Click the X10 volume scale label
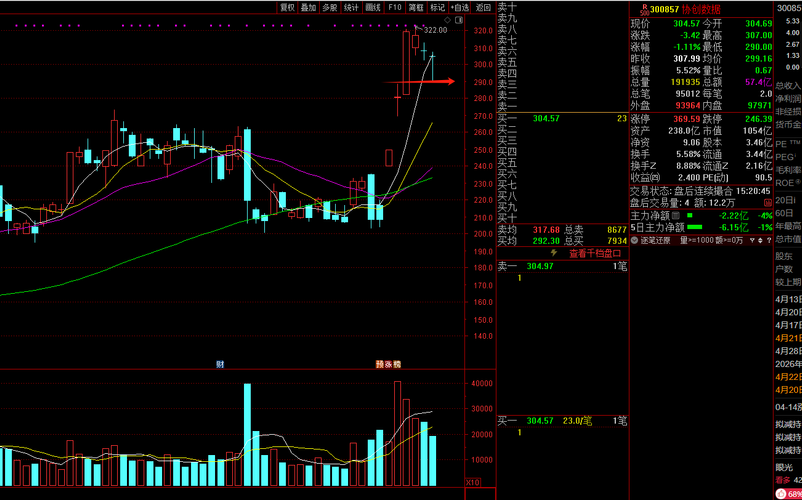Viewport: 802px width, 500px height. [x=473, y=483]
